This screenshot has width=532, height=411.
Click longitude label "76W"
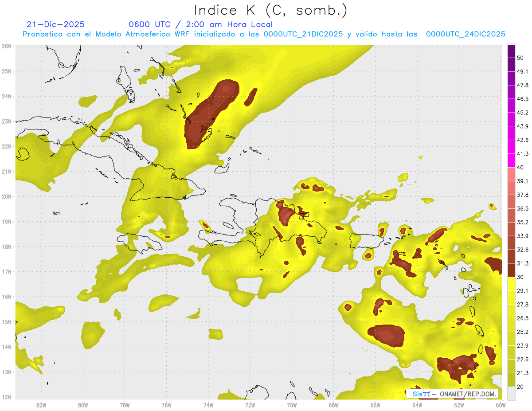click(x=166, y=405)
